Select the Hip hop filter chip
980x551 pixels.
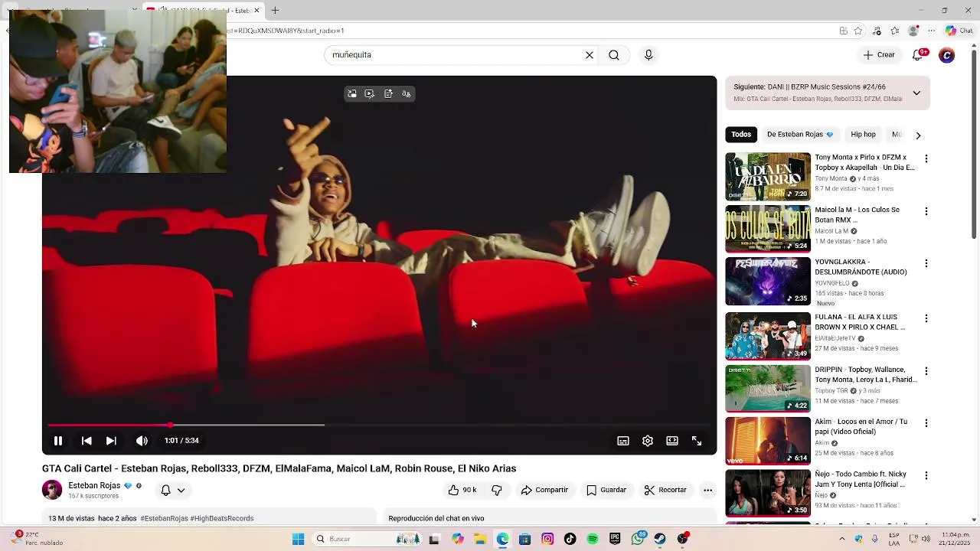(863, 135)
